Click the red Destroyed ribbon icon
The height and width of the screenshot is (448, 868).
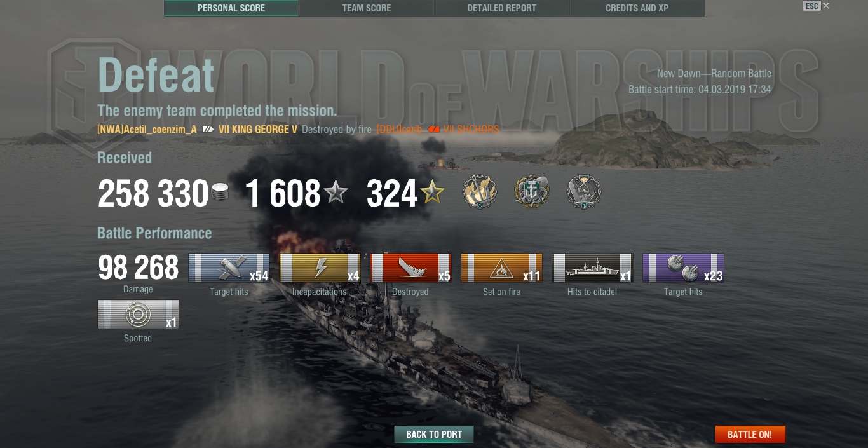(x=410, y=268)
